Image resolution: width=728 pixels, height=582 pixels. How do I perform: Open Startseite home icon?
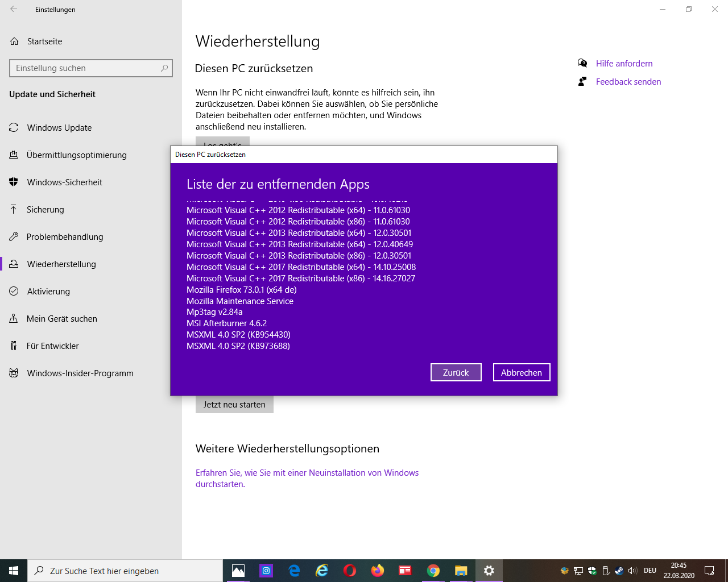tap(14, 41)
